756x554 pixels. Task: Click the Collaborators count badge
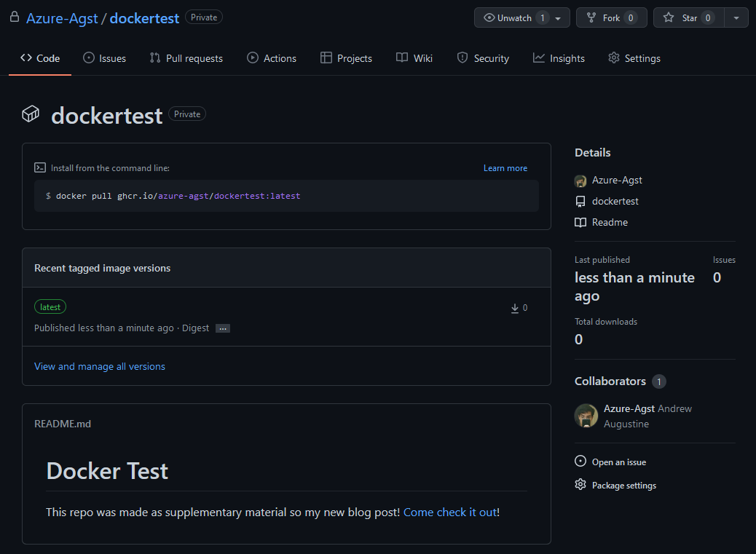[x=659, y=381]
